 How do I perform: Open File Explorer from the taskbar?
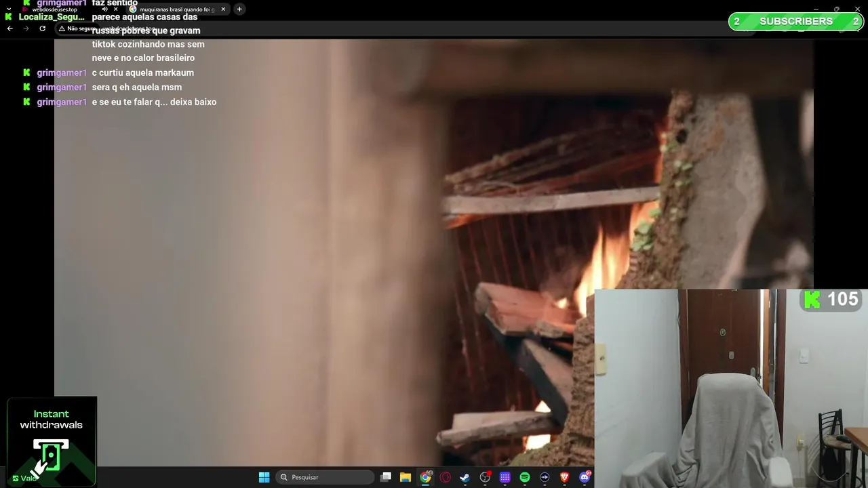tap(406, 477)
